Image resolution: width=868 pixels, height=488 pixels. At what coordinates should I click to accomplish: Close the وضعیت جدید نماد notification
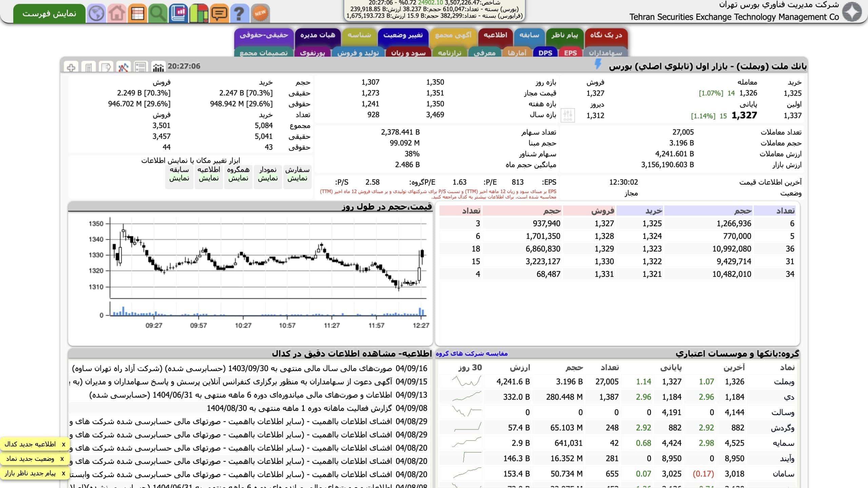point(62,459)
